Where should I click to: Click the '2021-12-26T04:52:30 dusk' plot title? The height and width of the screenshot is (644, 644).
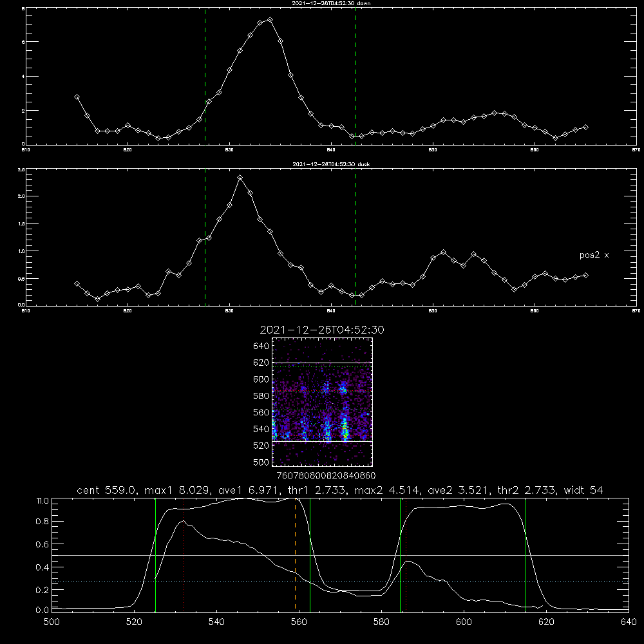pos(331,164)
